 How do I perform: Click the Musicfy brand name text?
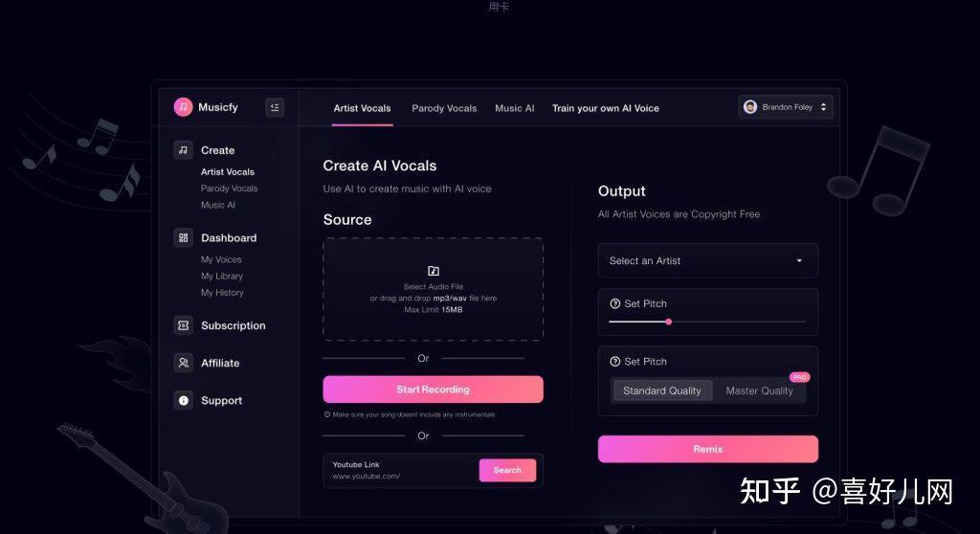[217, 107]
